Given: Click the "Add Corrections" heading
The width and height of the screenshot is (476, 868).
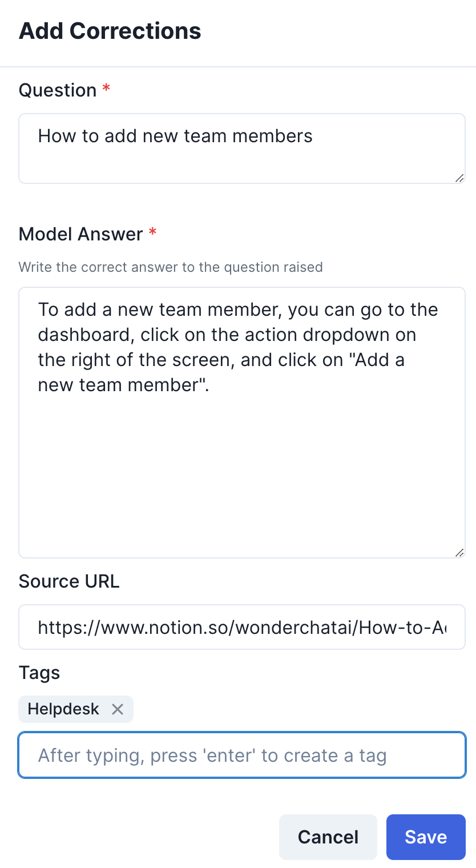Looking at the screenshot, I should pos(110,31).
